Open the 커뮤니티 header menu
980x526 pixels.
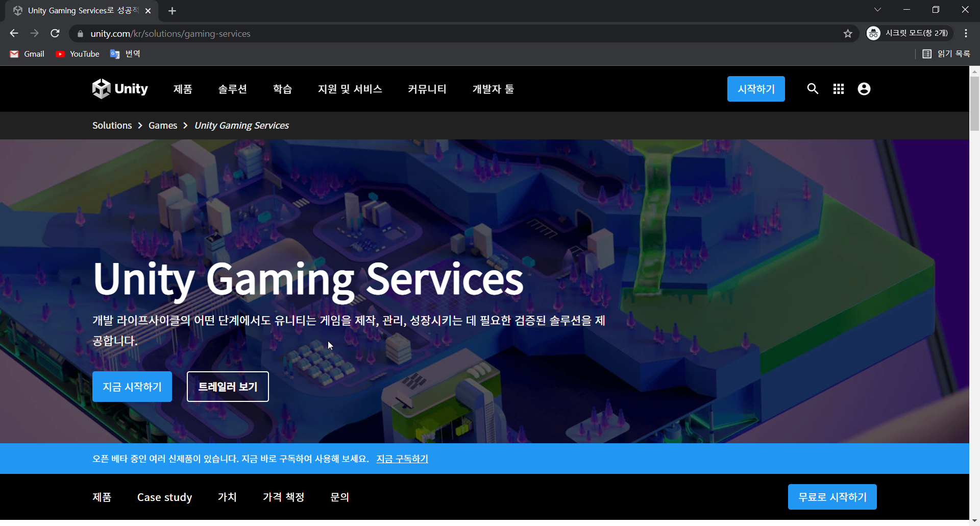click(x=427, y=89)
